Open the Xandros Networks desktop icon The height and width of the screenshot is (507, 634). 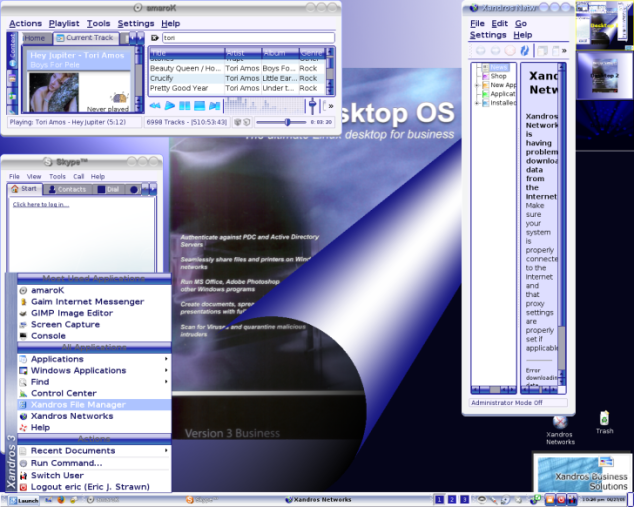[560, 430]
